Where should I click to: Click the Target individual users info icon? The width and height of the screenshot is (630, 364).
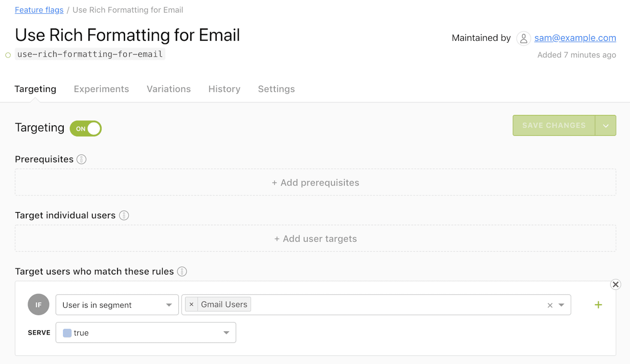pos(124,215)
